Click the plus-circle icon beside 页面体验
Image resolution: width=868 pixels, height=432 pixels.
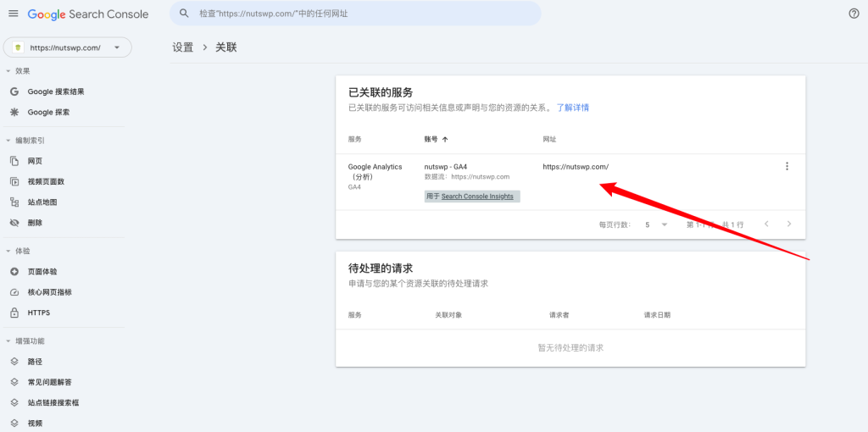(x=15, y=272)
